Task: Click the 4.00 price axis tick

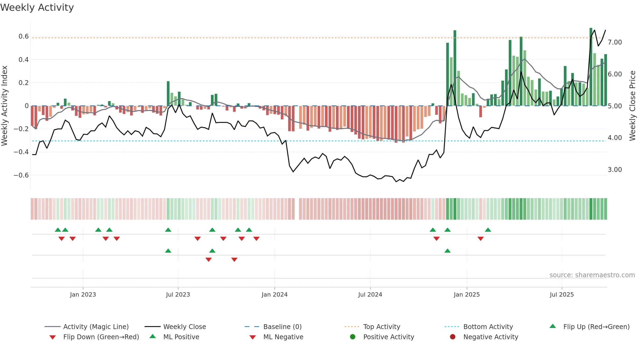Action: tap(615, 138)
